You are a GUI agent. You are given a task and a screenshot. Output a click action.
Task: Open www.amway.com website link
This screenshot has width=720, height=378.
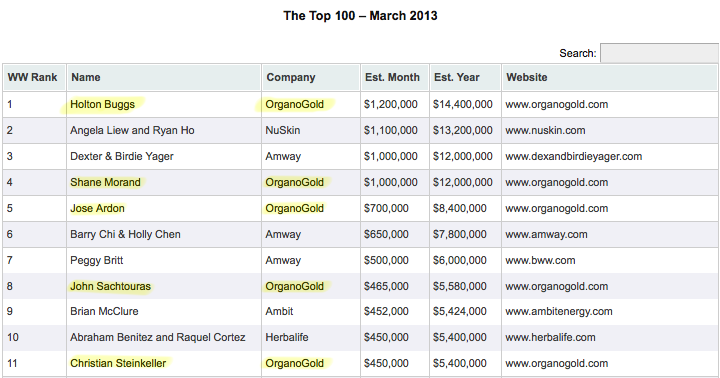[546, 235]
